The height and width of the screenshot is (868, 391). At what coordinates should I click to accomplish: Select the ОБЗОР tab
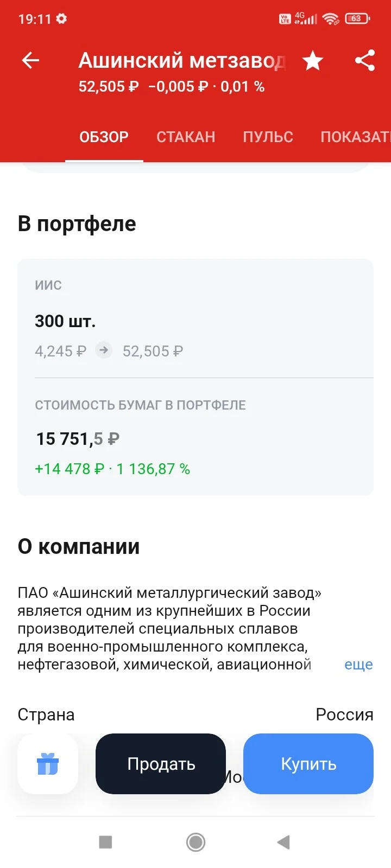104,137
